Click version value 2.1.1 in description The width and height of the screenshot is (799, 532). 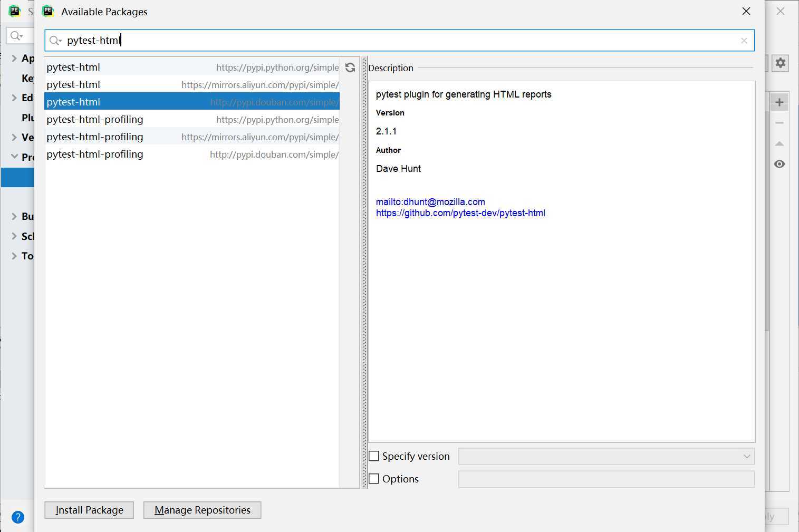(x=386, y=131)
